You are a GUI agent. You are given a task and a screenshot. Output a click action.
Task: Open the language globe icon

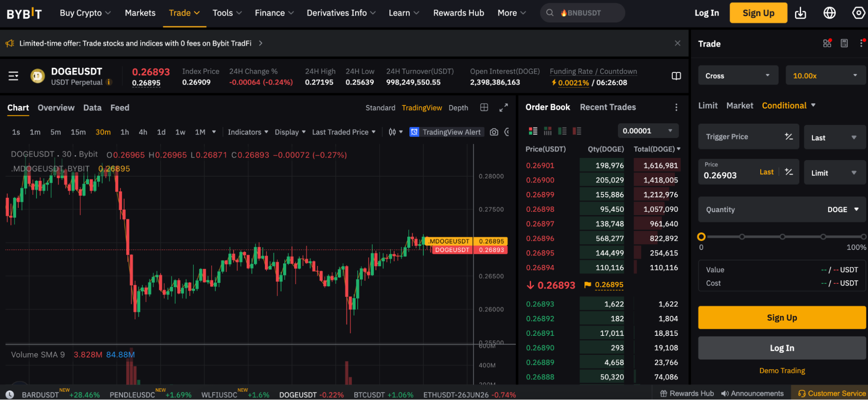point(829,13)
